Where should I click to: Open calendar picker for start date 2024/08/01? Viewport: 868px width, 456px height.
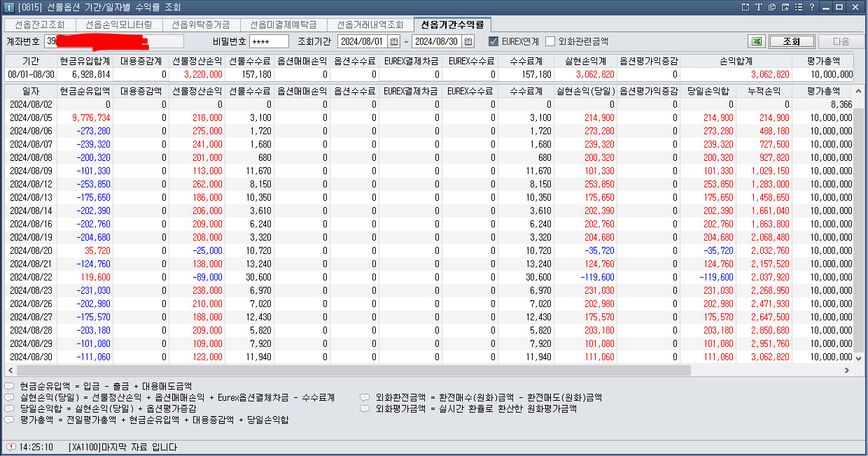click(394, 41)
